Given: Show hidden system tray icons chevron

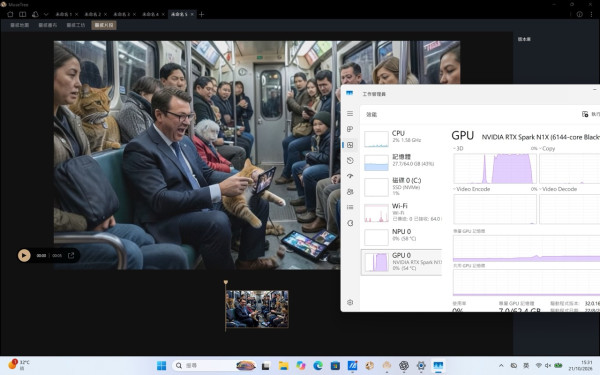Looking at the screenshot, I should 501,366.
